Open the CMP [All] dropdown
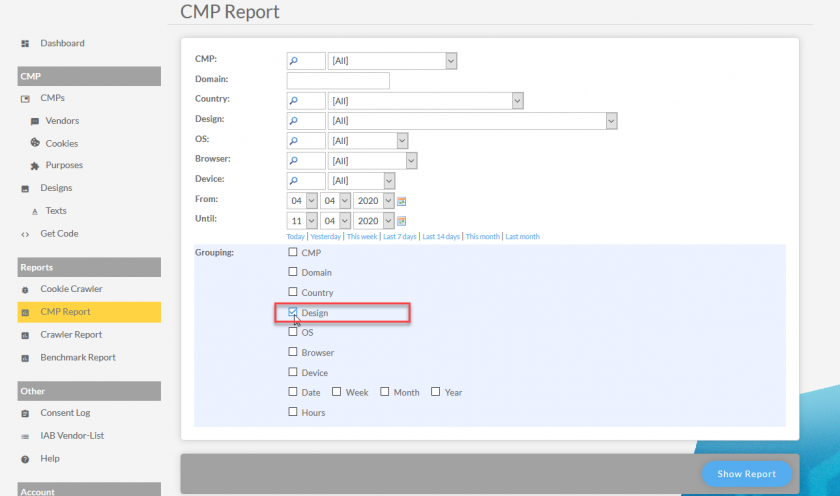This screenshot has width=840, height=496. [392, 61]
